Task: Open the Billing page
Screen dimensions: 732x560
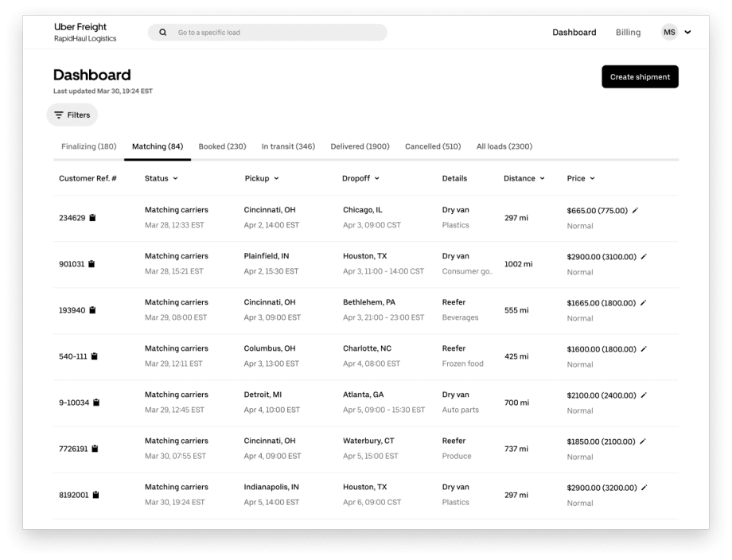Action: pos(628,32)
